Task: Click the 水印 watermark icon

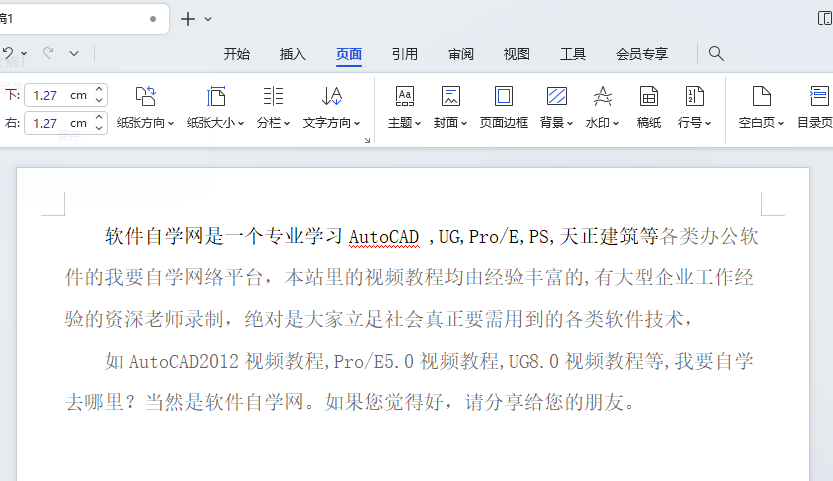Action: tap(602, 96)
